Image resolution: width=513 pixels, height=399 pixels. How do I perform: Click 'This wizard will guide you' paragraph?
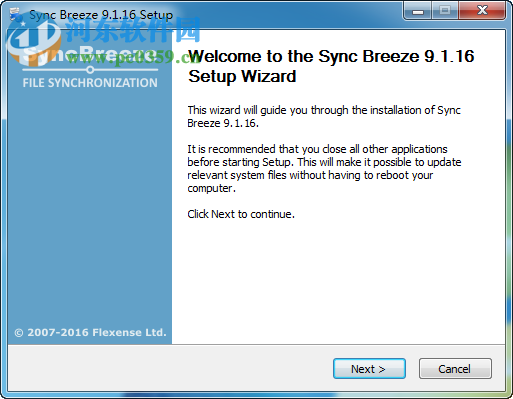[x=324, y=116]
